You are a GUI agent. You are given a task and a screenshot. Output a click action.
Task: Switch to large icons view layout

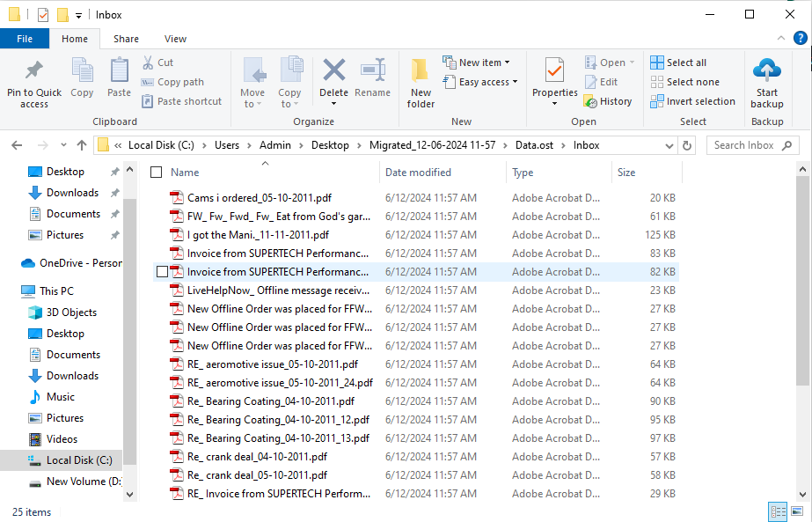(798, 512)
